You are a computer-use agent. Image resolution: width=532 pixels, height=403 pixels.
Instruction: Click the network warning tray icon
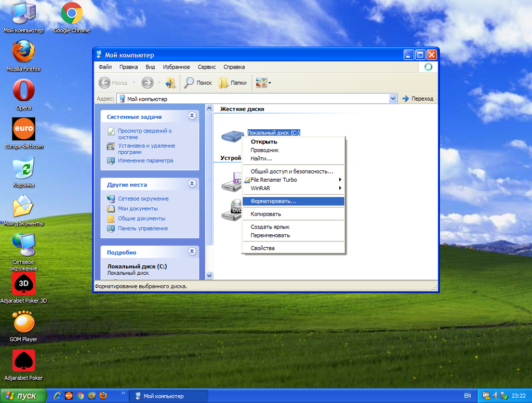[486, 396]
